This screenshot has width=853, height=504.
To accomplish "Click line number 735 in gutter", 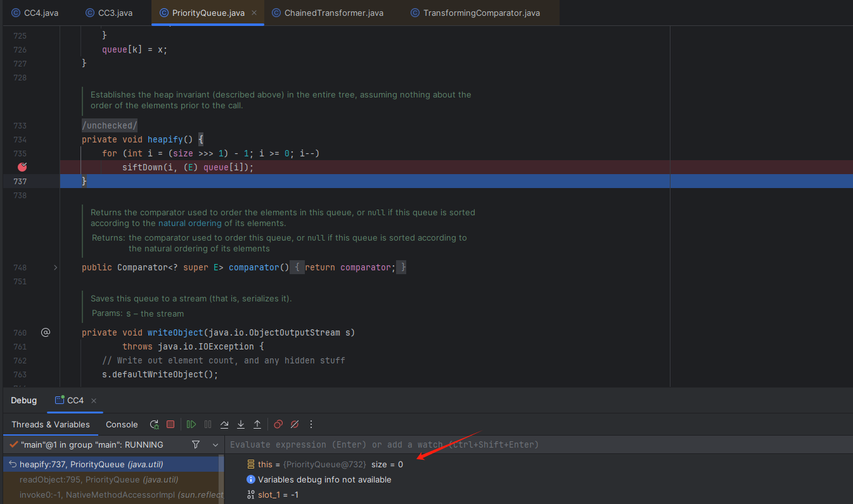I will pyautogui.click(x=20, y=153).
